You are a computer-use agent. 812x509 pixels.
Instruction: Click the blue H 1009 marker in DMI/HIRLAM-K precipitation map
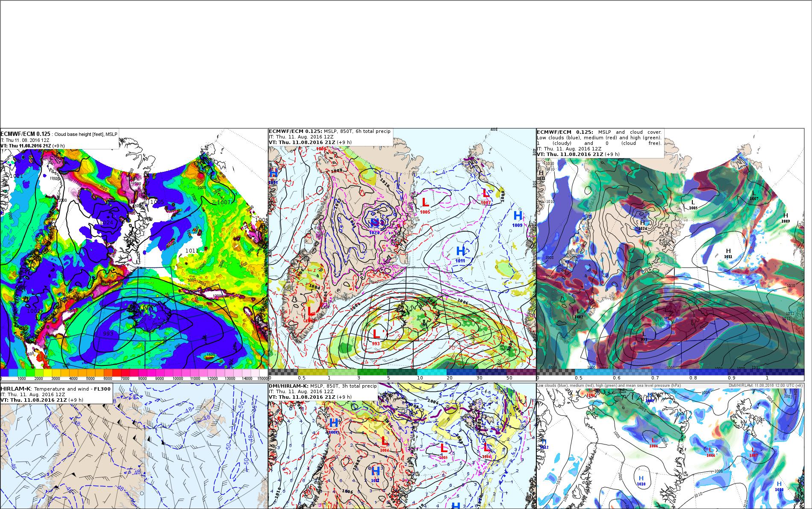[x=334, y=425]
